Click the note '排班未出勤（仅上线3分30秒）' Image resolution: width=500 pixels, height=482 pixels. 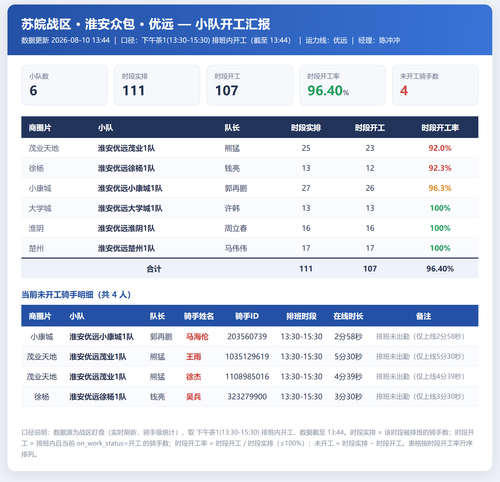420,397
